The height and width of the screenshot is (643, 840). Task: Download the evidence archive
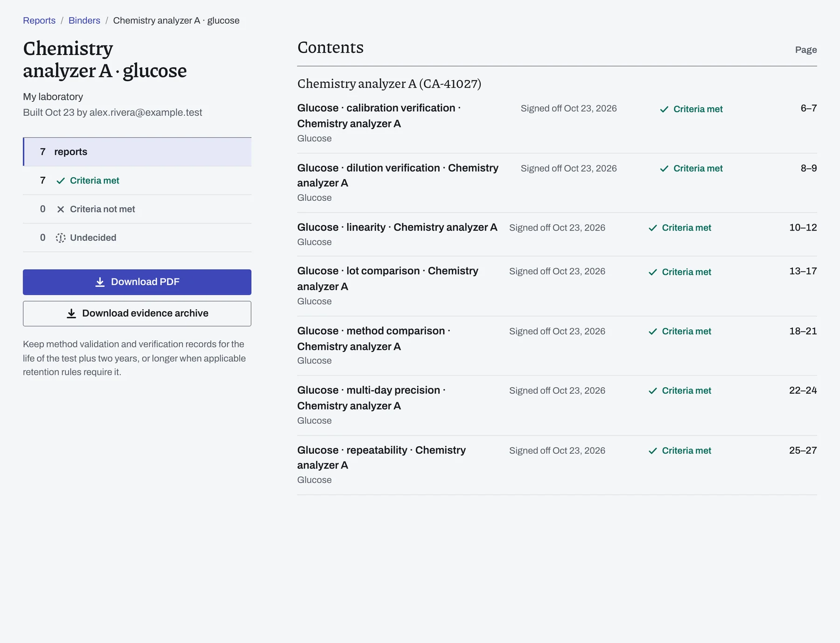coord(137,314)
